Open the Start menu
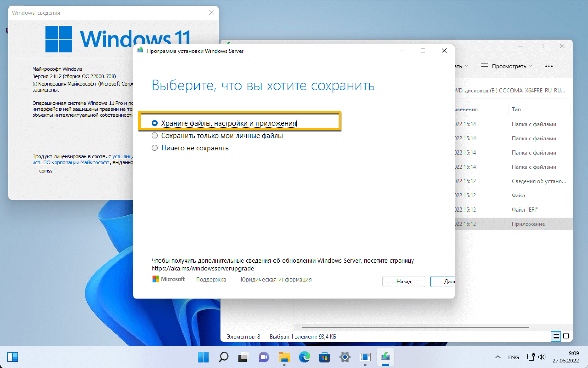This screenshot has height=368, width=588. click(203, 357)
